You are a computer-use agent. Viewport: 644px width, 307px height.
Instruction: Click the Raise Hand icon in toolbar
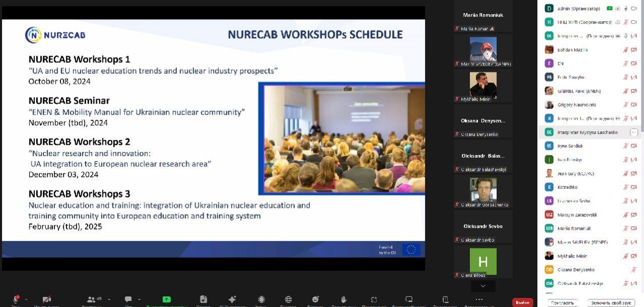point(344,299)
